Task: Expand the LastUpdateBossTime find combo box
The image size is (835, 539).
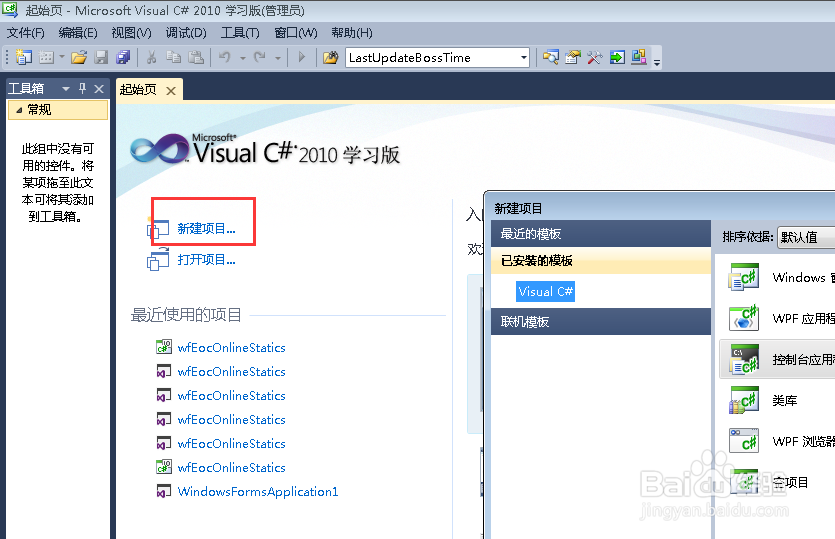Action: pyautogui.click(x=523, y=58)
